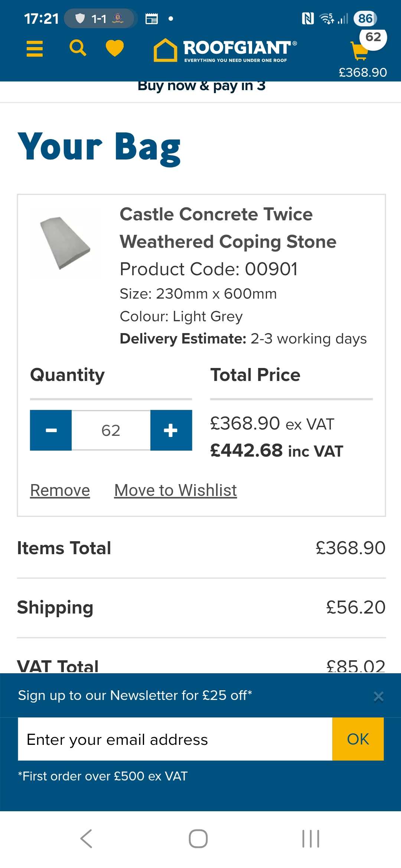Viewport: 401px width, 868px height.
Task: Tap the search magnifier icon
Action: 78,48
